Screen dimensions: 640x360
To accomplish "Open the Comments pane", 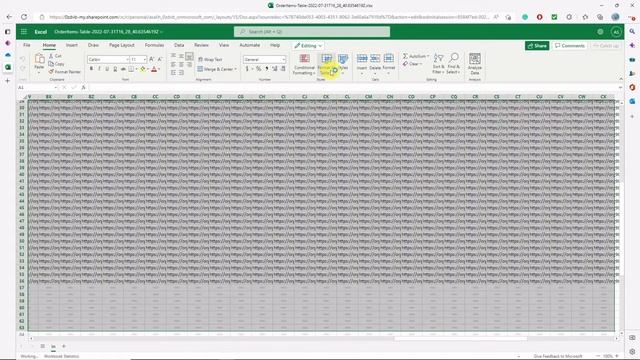I will pos(570,46).
